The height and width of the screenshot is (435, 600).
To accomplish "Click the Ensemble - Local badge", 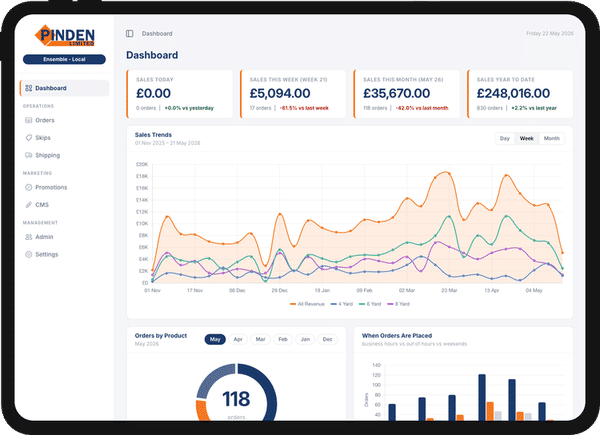I will tap(64, 59).
